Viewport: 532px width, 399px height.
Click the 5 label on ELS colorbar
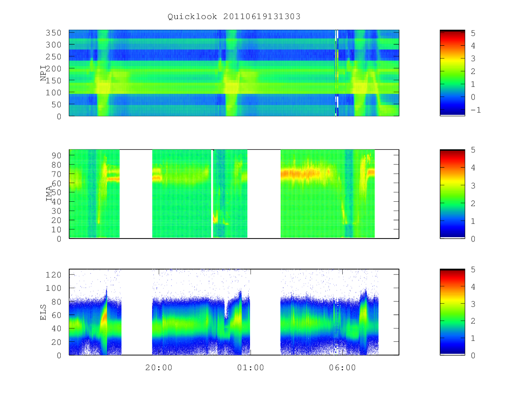pos(473,269)
